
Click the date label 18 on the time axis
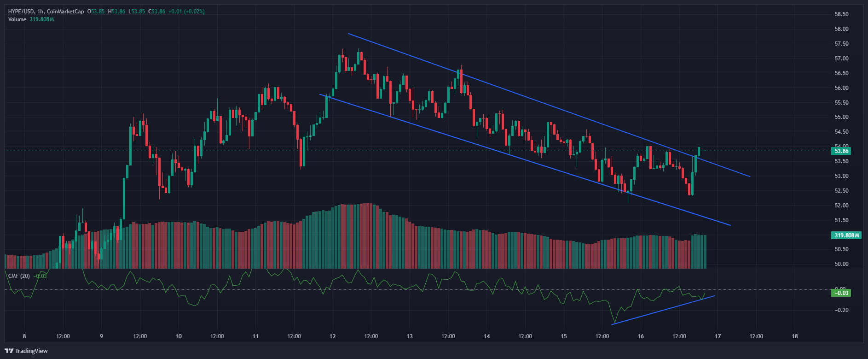click(x=795, y=336)
